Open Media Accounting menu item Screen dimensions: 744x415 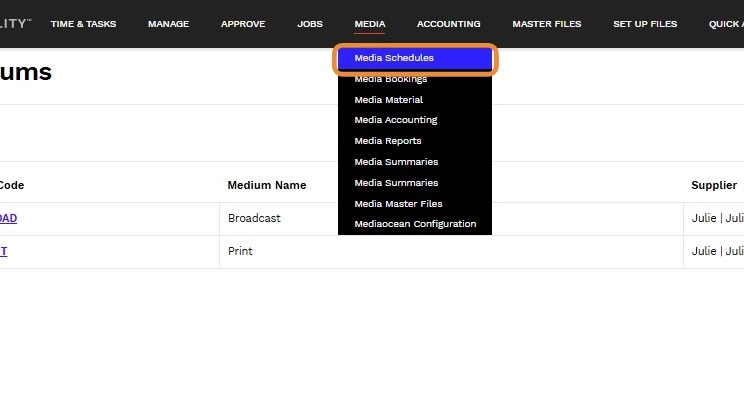396,120
